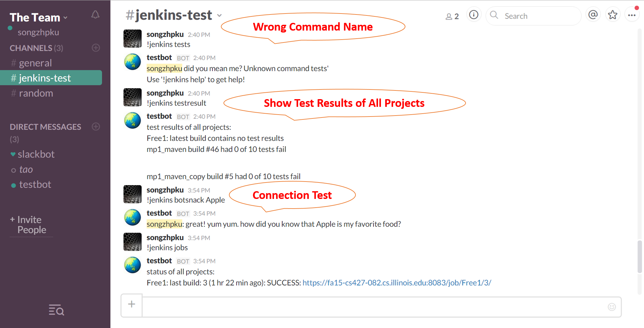Start a new direct message with plus icon
Screen dimensions: 644x328
(96, 127)
